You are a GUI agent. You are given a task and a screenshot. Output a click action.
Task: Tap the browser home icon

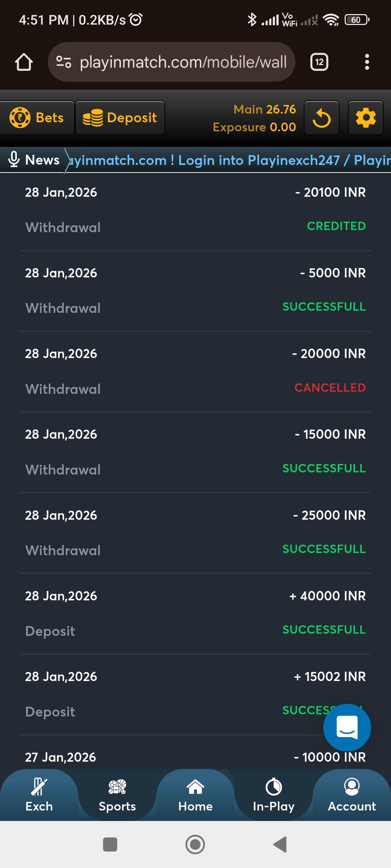[24, 62]
